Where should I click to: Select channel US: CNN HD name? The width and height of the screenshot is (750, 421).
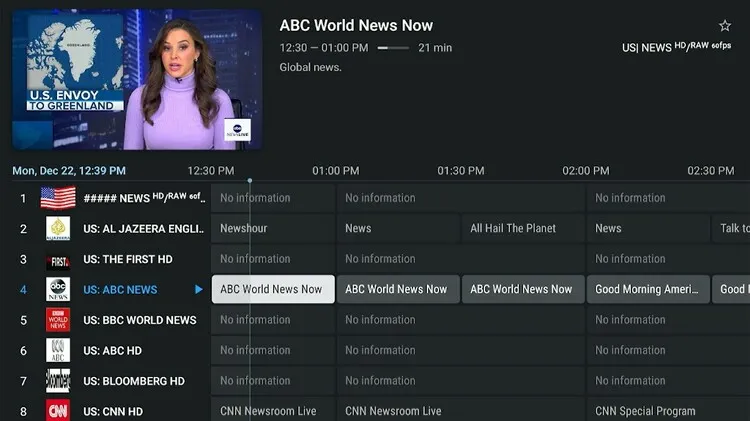(x=113, y=411)
